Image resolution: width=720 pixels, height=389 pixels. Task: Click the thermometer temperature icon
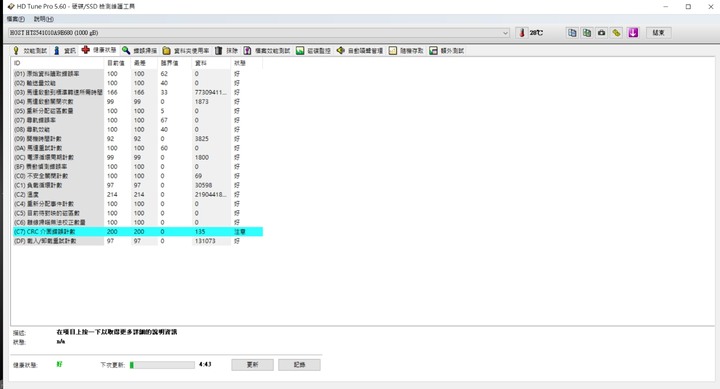[x=522, y=33]
